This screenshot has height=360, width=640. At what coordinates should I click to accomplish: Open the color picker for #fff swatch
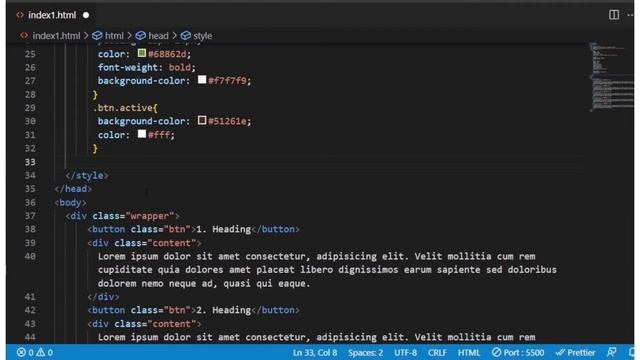(142, 134)
